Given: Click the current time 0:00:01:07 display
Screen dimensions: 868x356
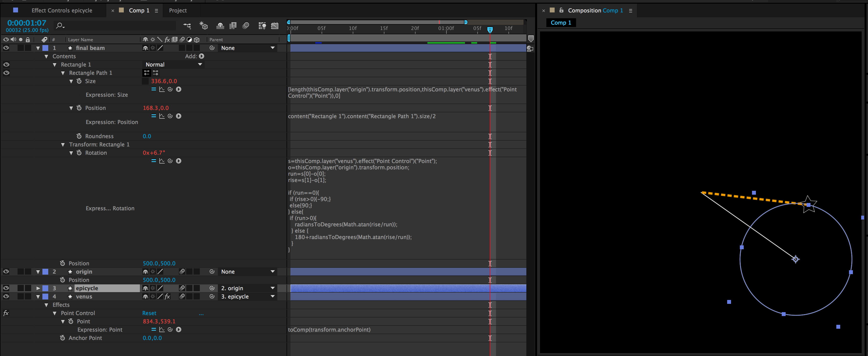Looking at the screenshot, I should click(x=27, y=23).
